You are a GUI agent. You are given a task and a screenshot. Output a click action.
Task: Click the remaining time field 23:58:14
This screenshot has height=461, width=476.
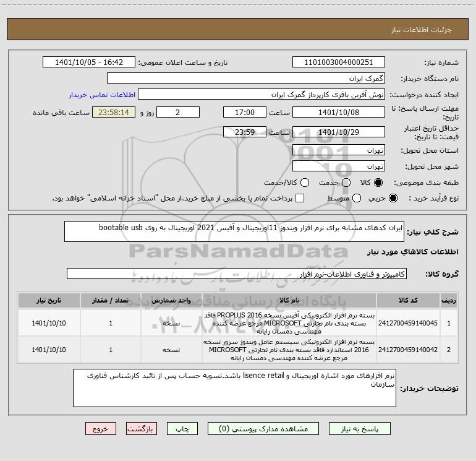tap(114, 112)
